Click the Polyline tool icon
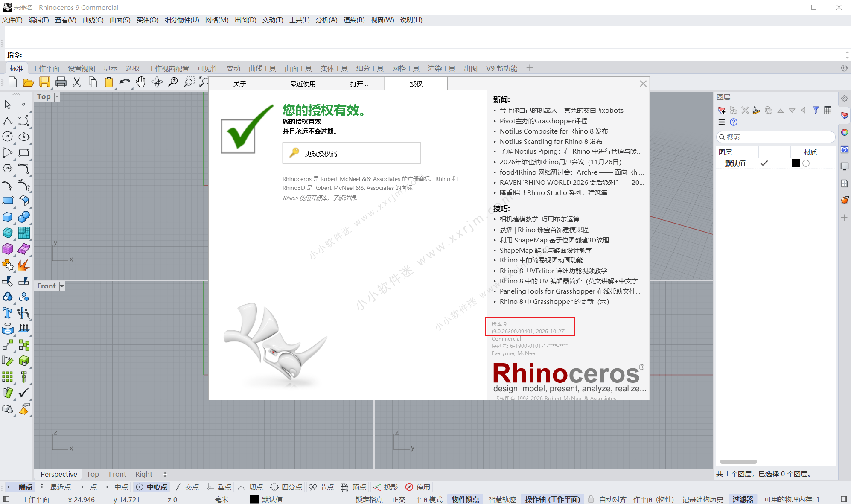Viewport: 851px width, 504px height. click(8, 121)
